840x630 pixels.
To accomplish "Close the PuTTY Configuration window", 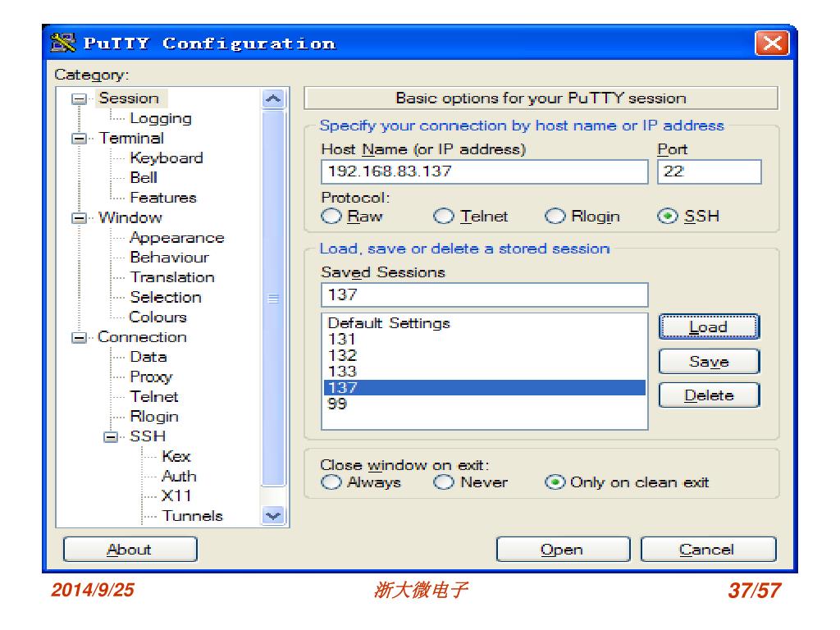I will coord(771,43).
